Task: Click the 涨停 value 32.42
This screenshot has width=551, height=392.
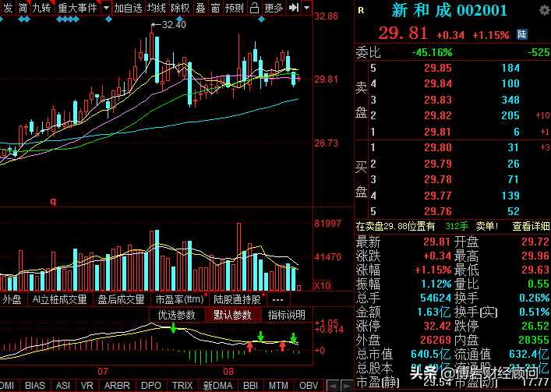Action: (x=436, y=326)
